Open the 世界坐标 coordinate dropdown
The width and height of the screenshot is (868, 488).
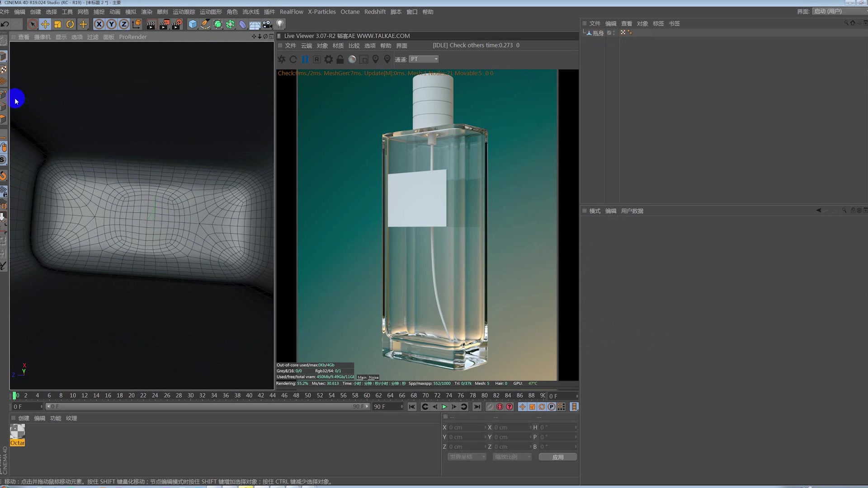click(x=467, y=456)
